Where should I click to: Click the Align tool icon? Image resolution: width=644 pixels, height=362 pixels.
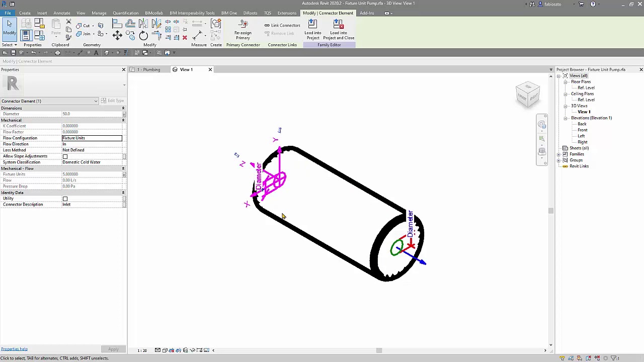[x=117, y=23]
